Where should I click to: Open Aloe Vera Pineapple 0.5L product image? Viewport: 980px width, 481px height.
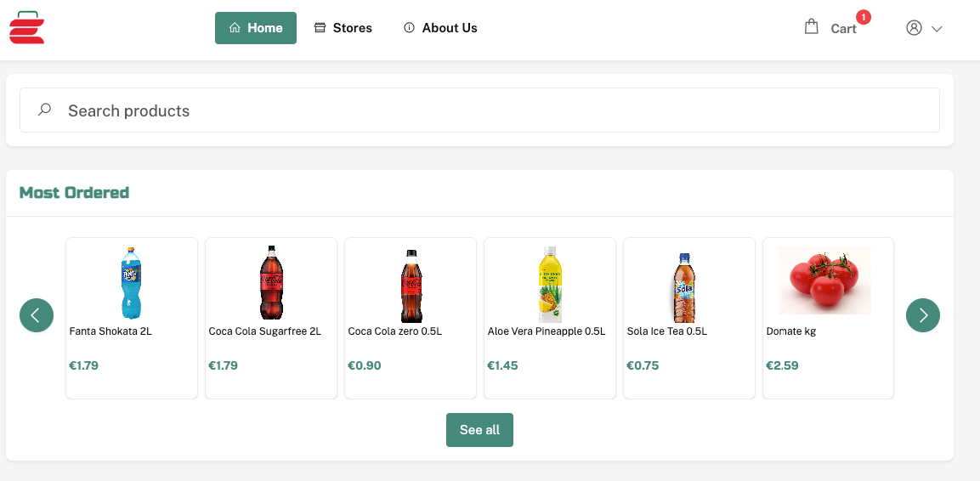point(550,284)
